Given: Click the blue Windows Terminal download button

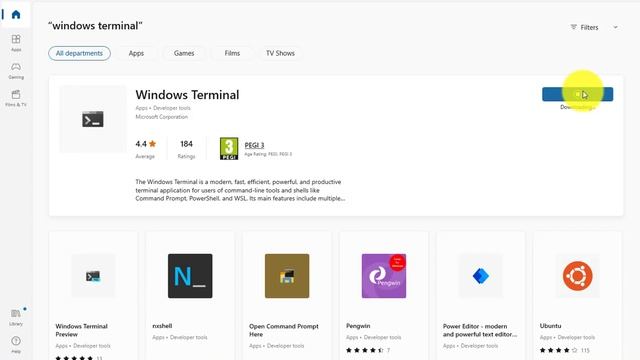Looking at the screenshot, I should 578,94.
